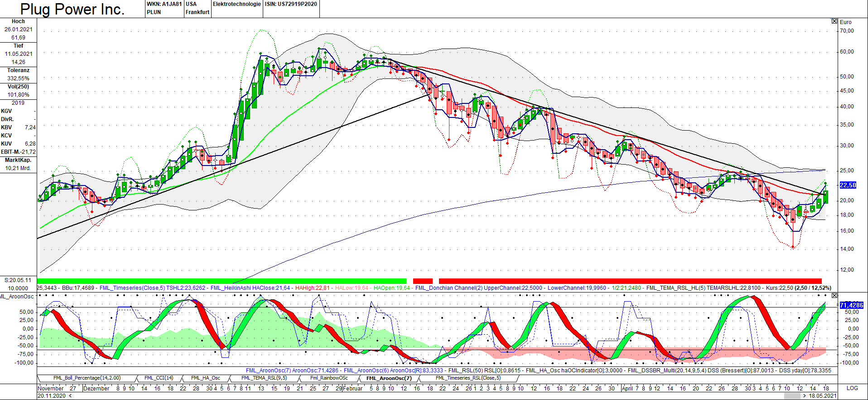Close the main price chart pane

point(834,21)
